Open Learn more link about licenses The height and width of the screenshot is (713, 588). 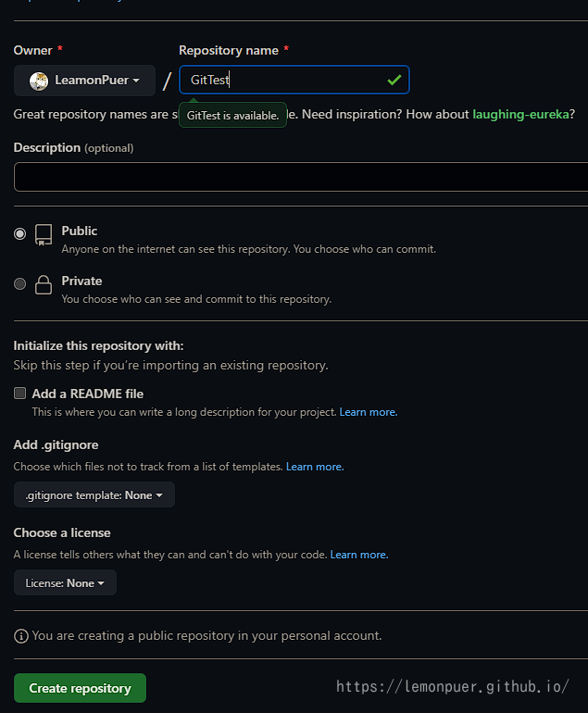click(x=359, y=555)
